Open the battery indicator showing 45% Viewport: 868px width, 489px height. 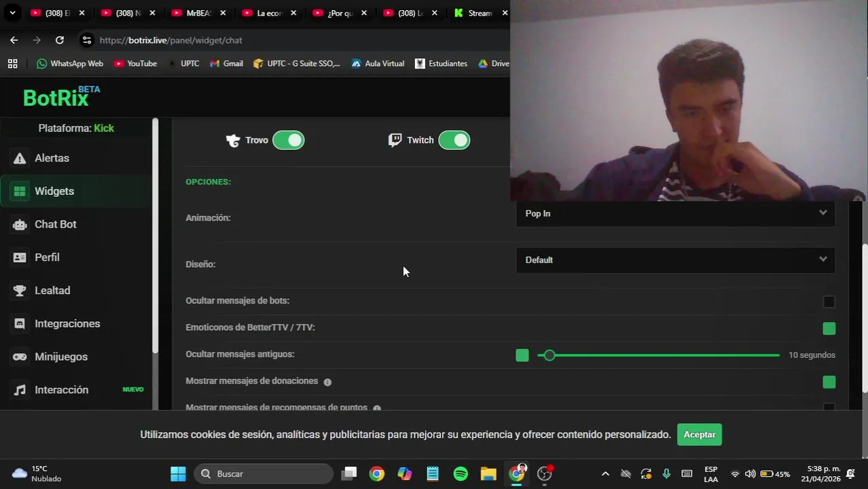(x=775, y=473)
